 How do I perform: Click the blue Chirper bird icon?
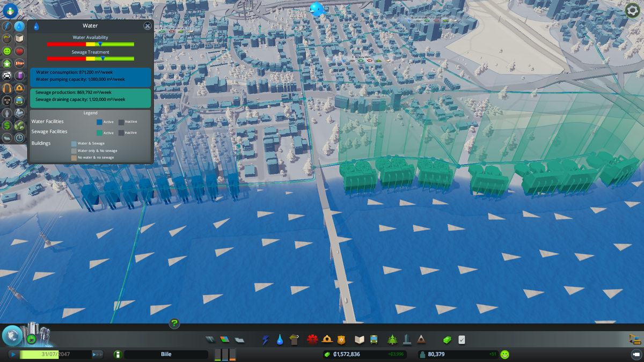pos(317,9)
